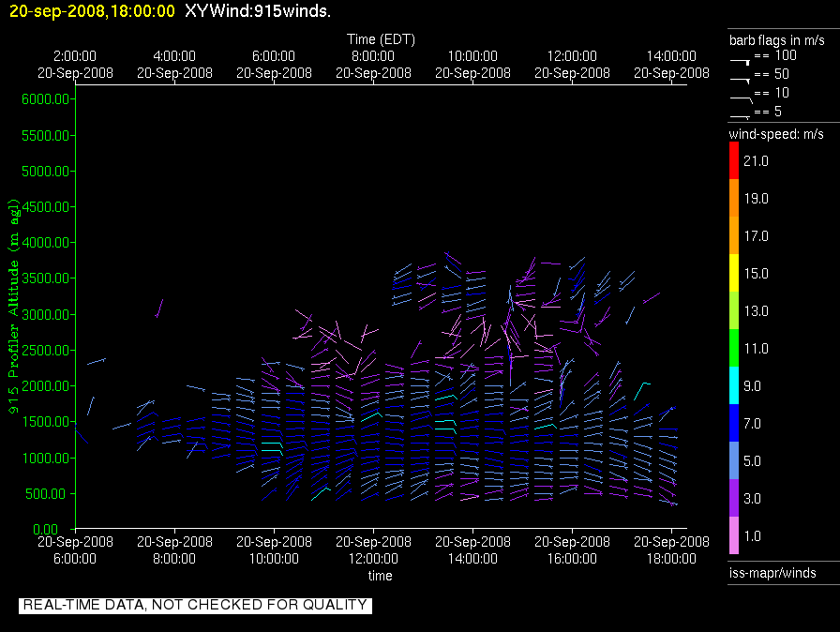
Task: Click the 21.0 wind-speed scale value
Action: pos(756,161)
